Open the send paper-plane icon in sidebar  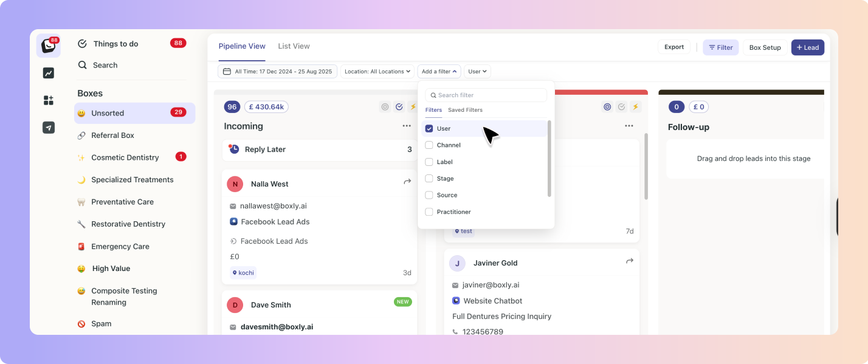click(49, 127)
